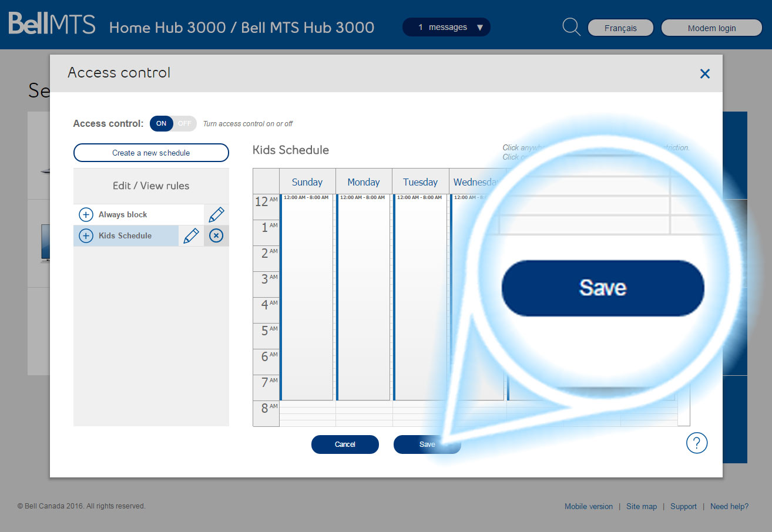Open the messages dropdown
This screenshot has height=532, width=772.
tap(446, 27)
